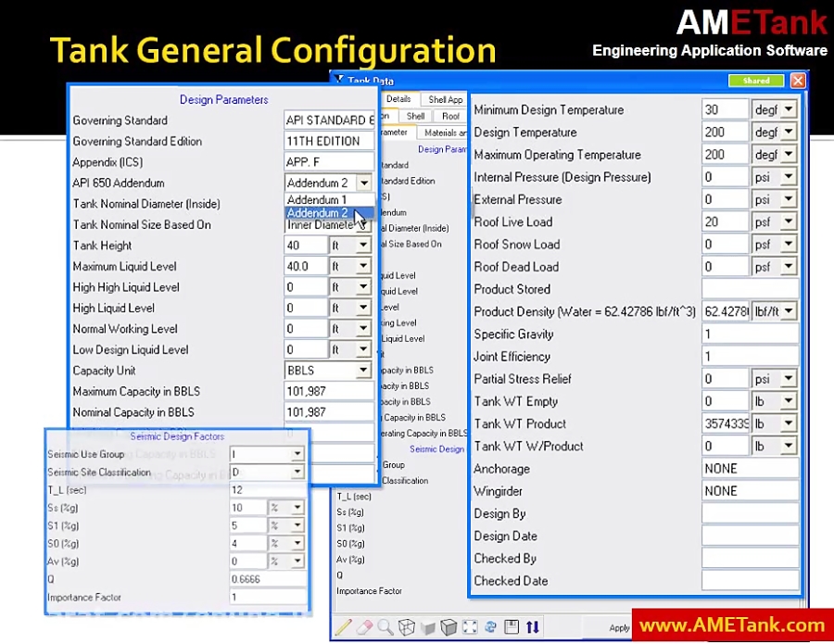Open the Shell App tab
This screenshot has width=834, height=644.
click(444, 99)
